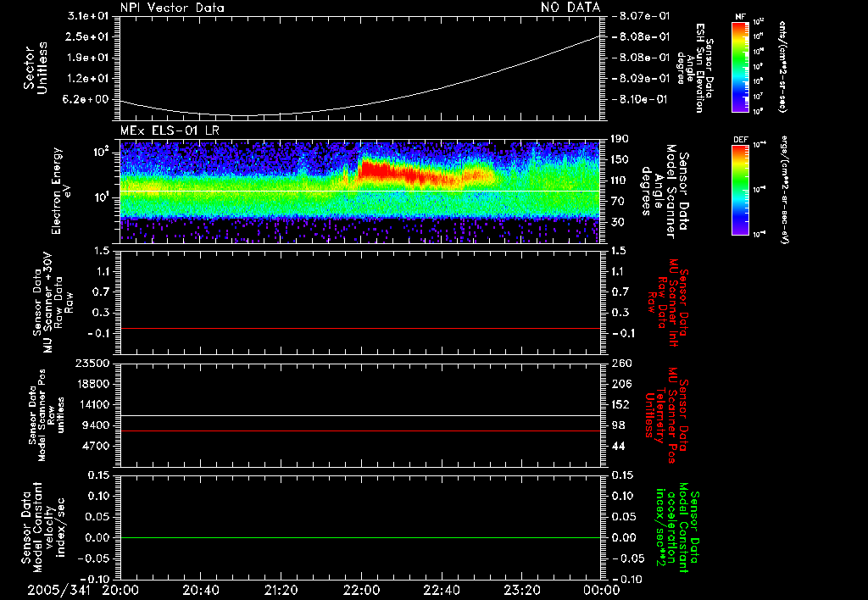Click the '-8.07e-01' elevation tick value
This screenshot has height=600, width=868.
(641, 16)
